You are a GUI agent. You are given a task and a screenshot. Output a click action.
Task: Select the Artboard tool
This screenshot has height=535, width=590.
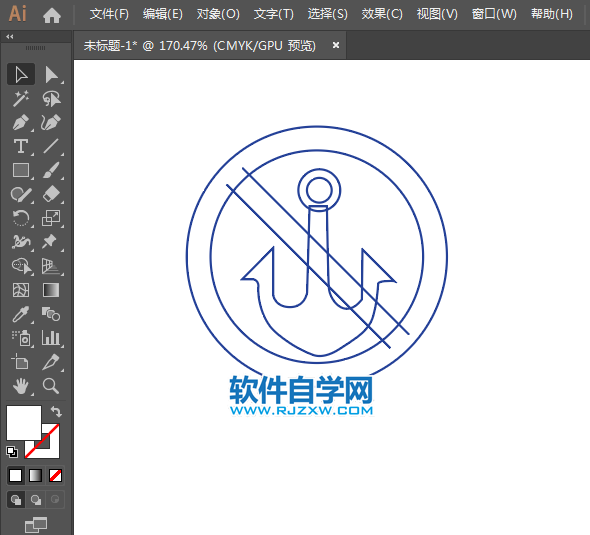pyautogui.click(x=21, y=362)
